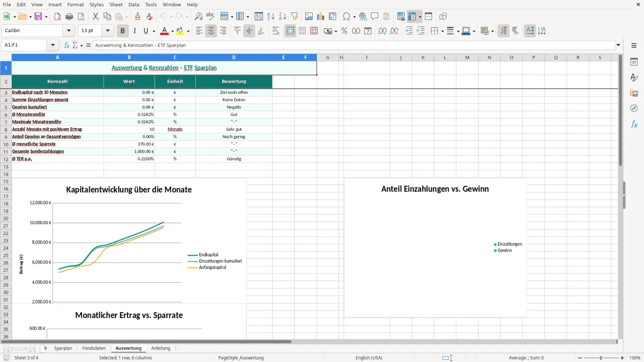This screenshot has height=362, width=644.
Task: Open the Paste options dropdown arrow
Action: [127, 17]
